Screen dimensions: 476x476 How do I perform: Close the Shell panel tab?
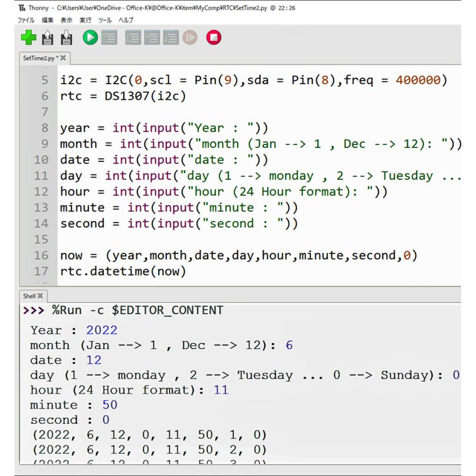(x=40, y=296)
